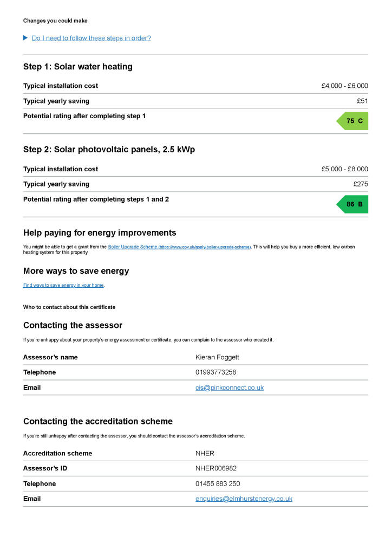
Task: Click the £5,000 - £8,000 installation cost
Action: [x=344, y=169]
